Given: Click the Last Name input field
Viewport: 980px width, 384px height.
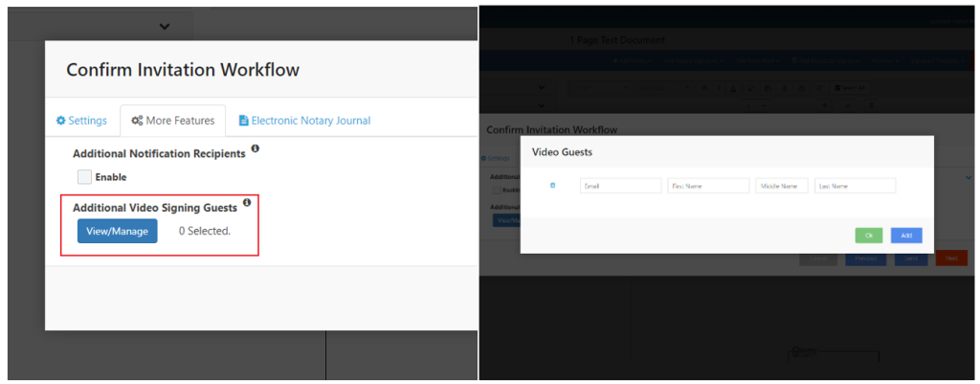Looking at the screenshot, I should (855, 186).
